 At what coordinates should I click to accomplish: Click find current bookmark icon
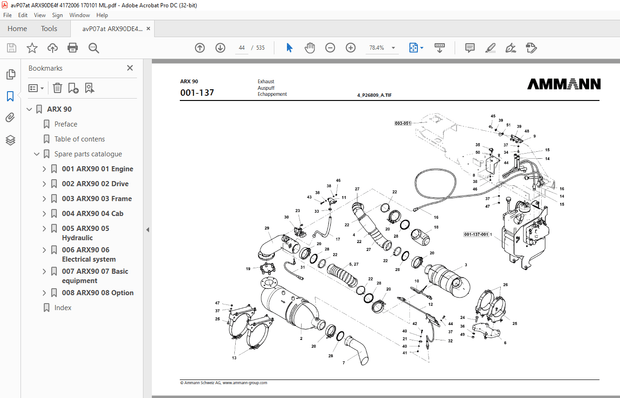(89, 88)
